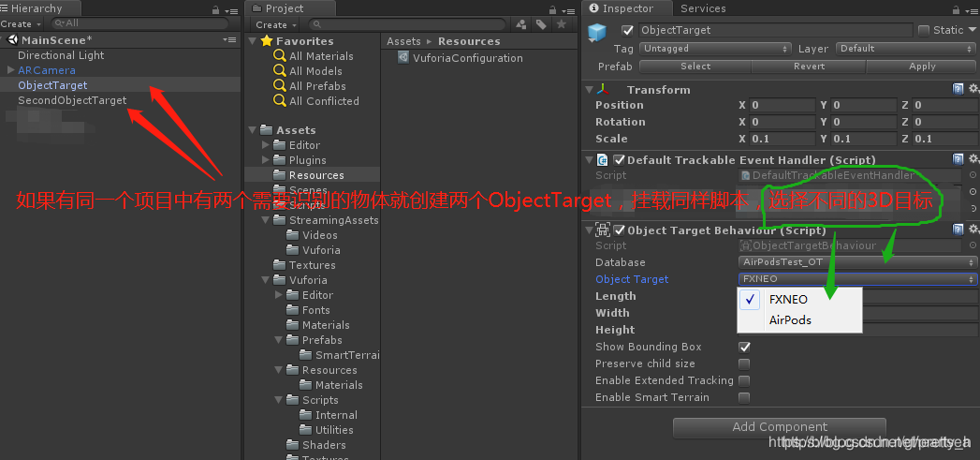This screenshot has width=980, height=460.
Task: Open the Hierarchy panel options menu icon
Action: point(230,9)
